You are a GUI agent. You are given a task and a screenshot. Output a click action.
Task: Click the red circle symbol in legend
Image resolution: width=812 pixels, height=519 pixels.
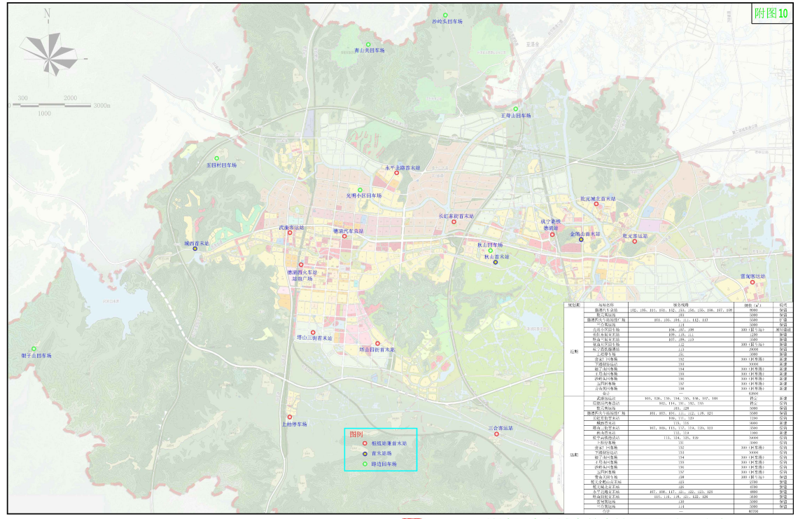click(x=365, y=444)
